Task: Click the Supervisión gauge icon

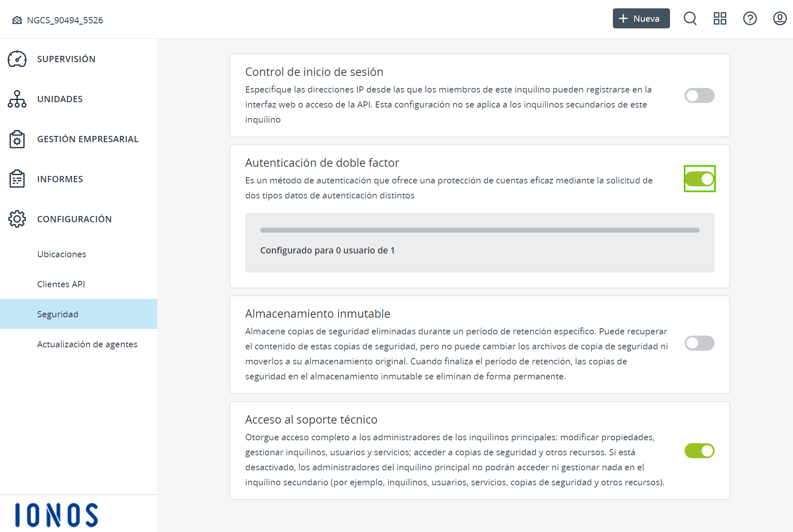Action: [17, 59]
